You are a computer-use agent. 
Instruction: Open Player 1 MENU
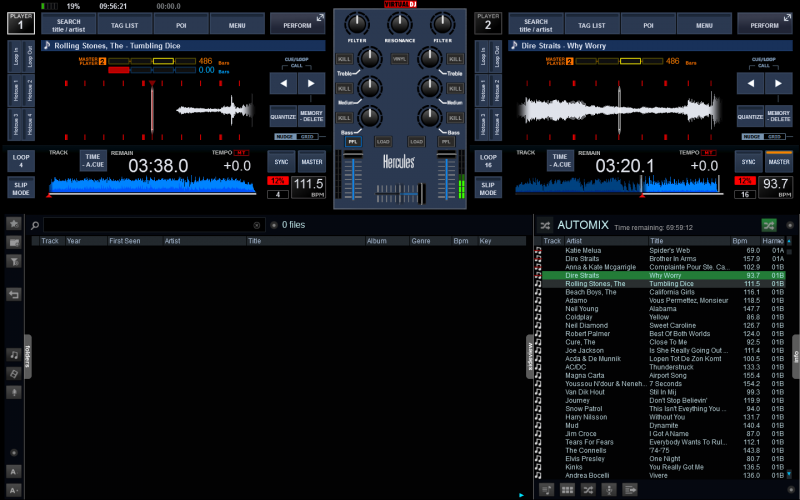(x=237, y=24)
